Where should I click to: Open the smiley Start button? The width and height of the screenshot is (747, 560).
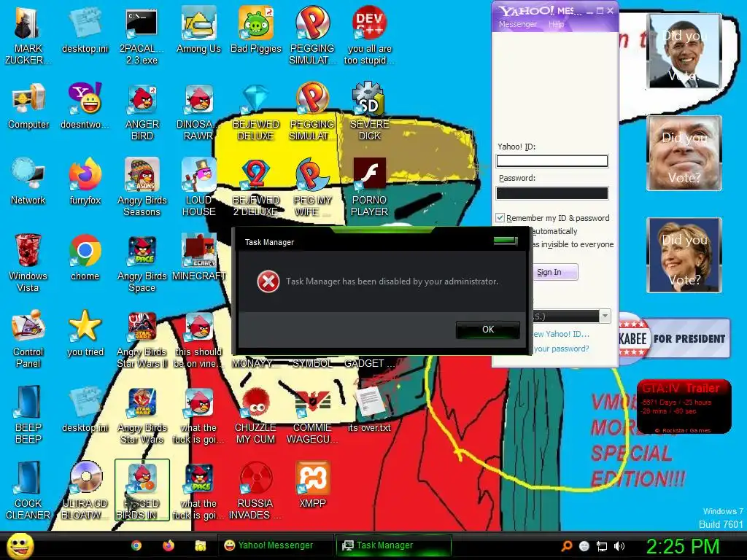[20, 545]
